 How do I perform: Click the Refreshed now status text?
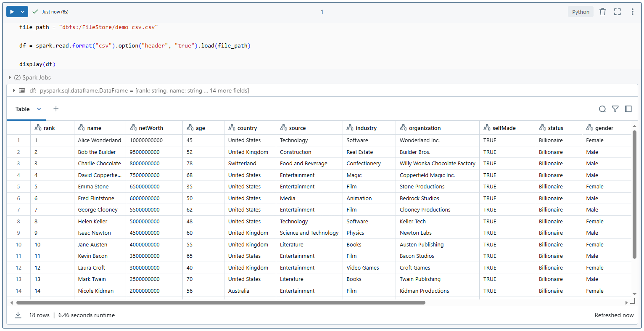coord(614,315)
